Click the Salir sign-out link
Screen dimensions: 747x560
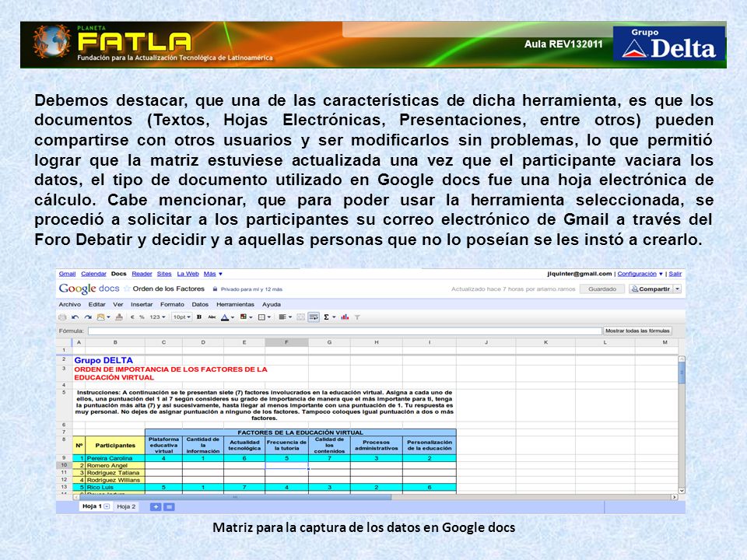[675, 274]
